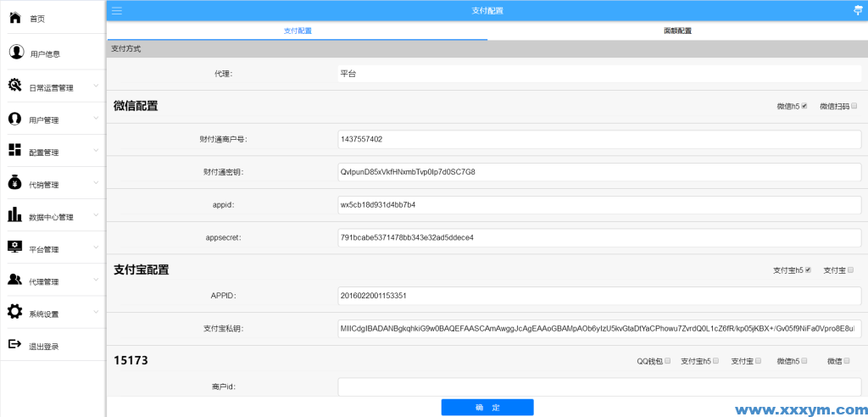Check the QQ钱包 checkbox under 15173
Screen dimensions: 868x417
(669, 360)
